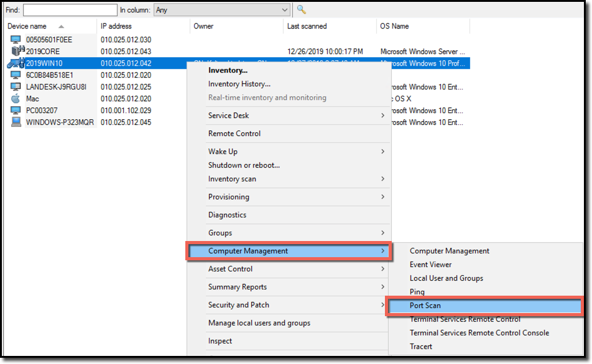Click the magnifying glass search icon
The width and height of the screenshot is (592, 364).
(302, 10)
